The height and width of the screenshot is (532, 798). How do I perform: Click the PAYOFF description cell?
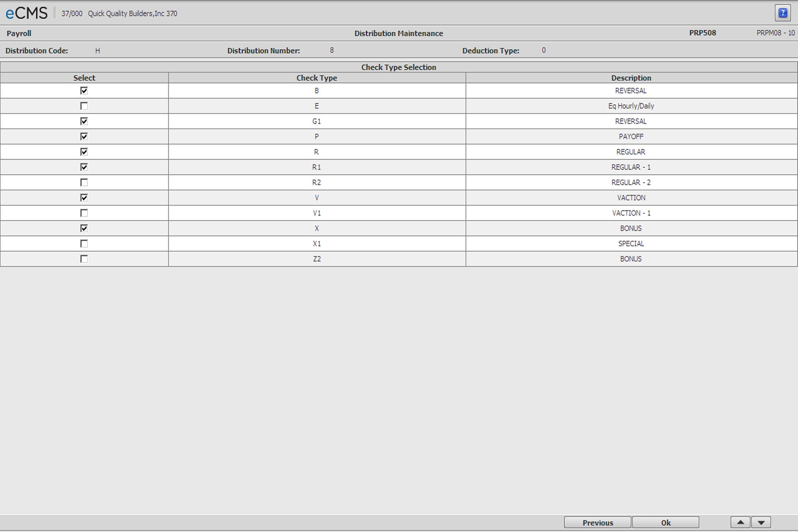[x=631, y=137]
